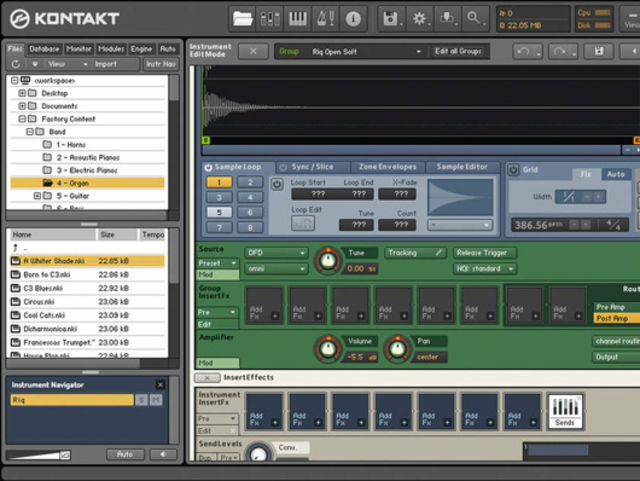Collapse the Factory Content folder

(22, 119)
